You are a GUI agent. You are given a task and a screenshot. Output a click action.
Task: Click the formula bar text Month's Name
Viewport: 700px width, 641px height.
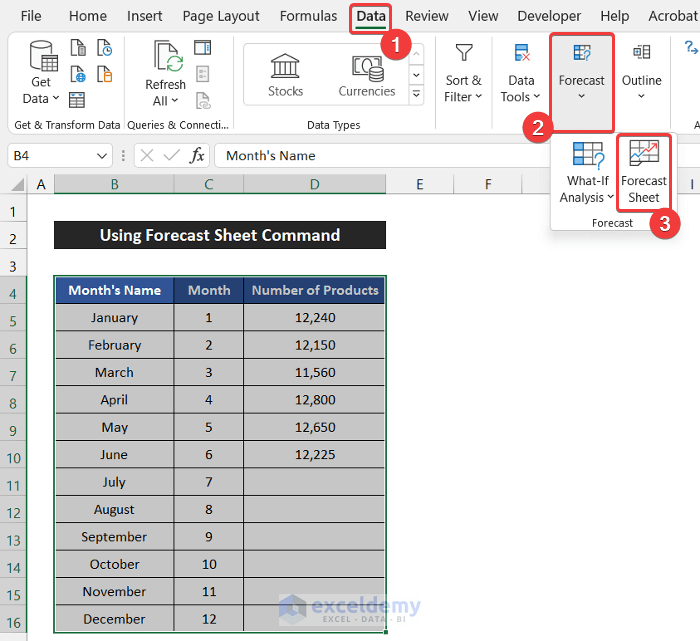(271, 156)
